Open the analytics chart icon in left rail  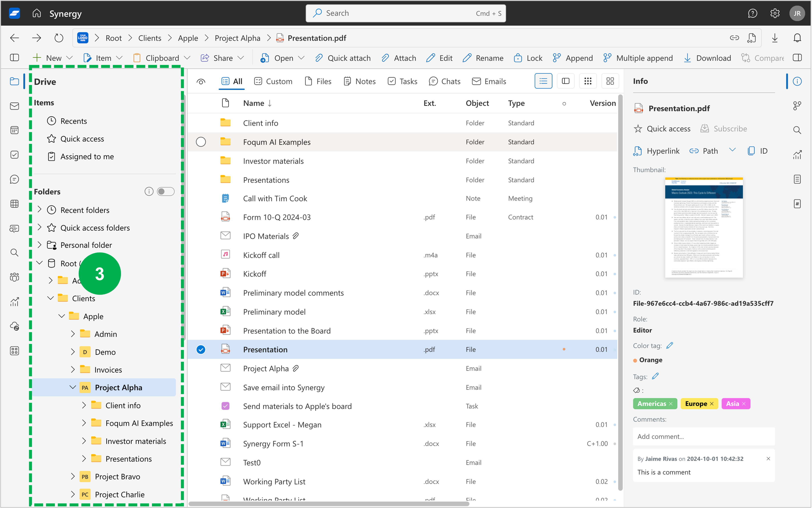coord(14,302)
